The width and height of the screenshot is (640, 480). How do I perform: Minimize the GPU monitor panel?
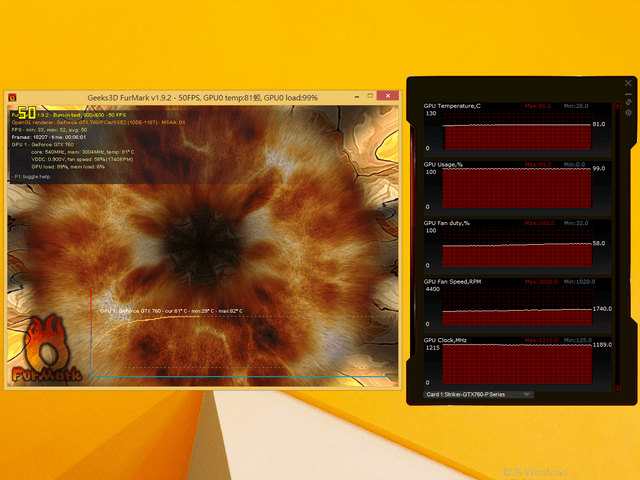coord(629,94)
